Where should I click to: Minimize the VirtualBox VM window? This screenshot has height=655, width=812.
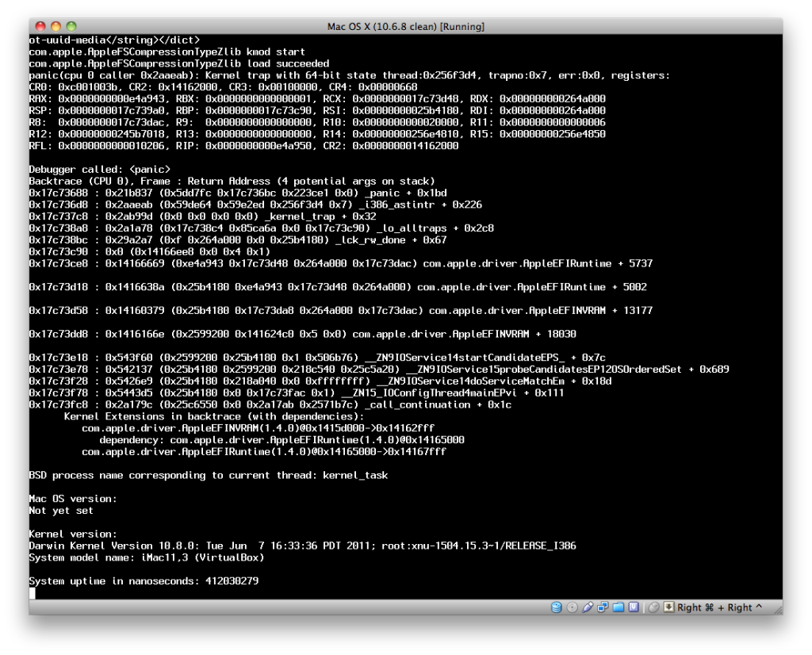(56, 27)
